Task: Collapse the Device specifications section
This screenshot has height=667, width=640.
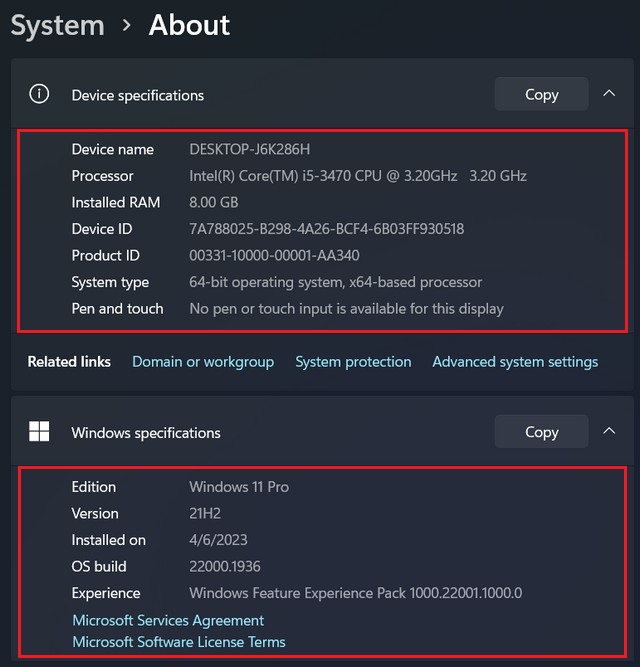Action: pos(609,93)
